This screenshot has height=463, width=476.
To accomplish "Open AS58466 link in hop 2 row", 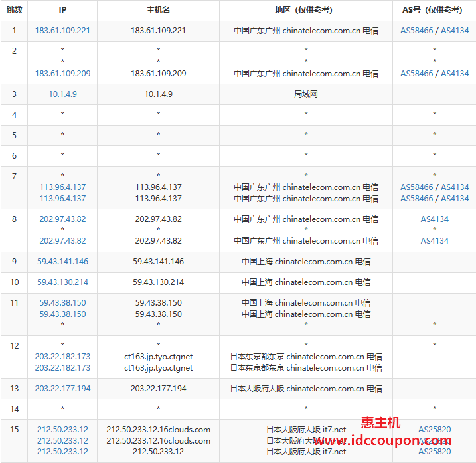I will tap(416, 74).
